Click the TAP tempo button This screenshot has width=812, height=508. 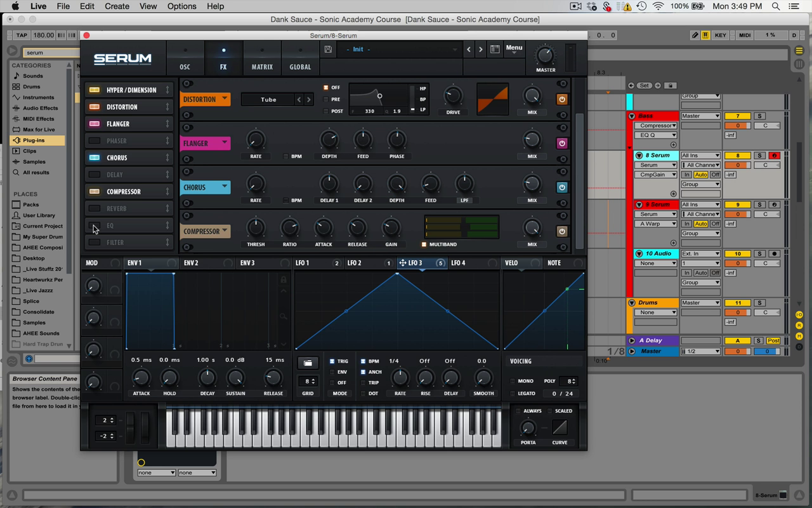(22, 36)
